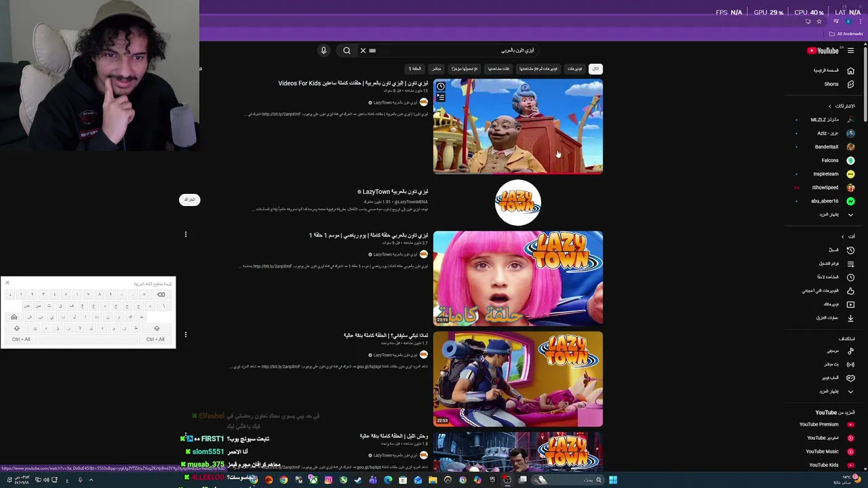Select the watched filter chip

[498, 68]
